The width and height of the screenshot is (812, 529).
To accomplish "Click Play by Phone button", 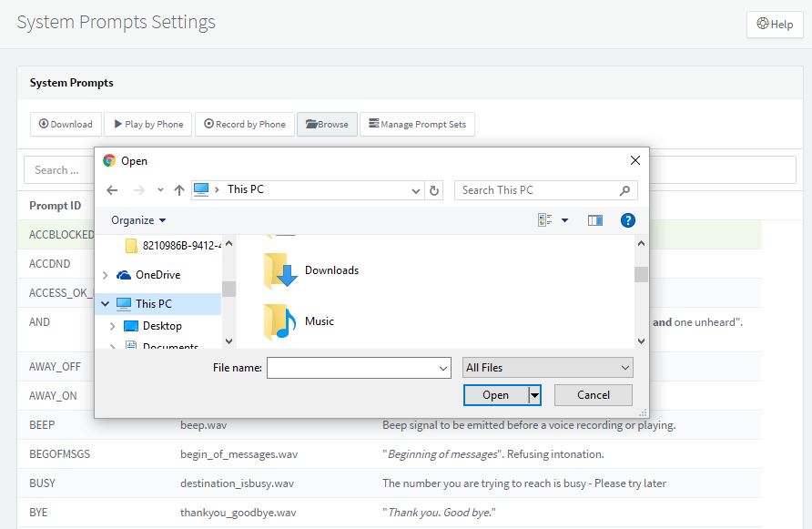I will click(148, 125).
